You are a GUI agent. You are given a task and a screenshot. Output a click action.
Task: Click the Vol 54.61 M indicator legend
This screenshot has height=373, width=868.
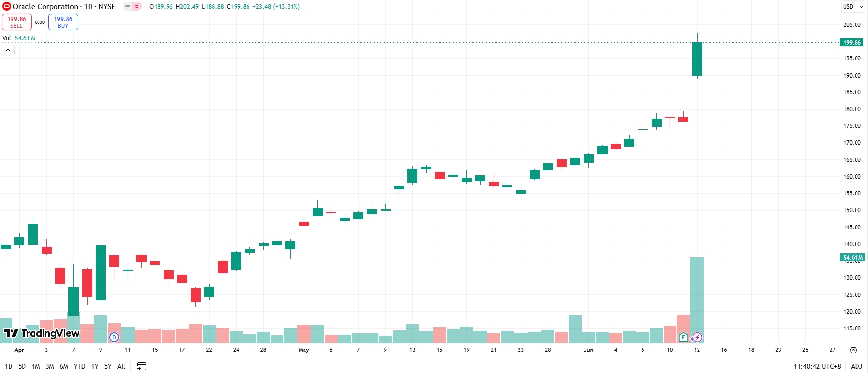point(19,38)
